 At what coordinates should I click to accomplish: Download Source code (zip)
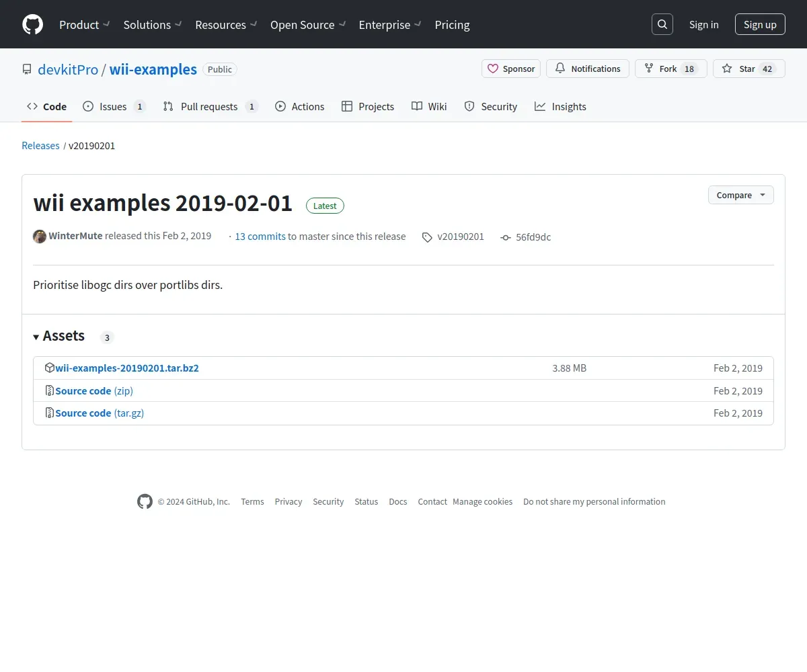94,390
